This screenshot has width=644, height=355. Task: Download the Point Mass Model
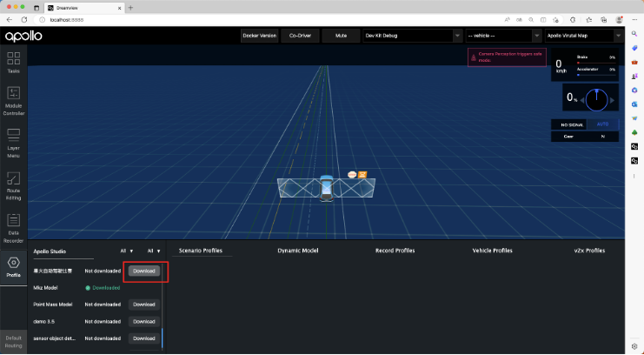(x=143, y=305)
